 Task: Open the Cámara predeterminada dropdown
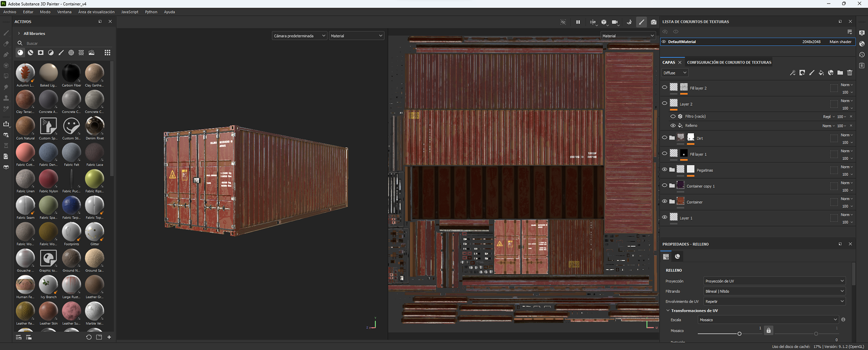(299, 36)
